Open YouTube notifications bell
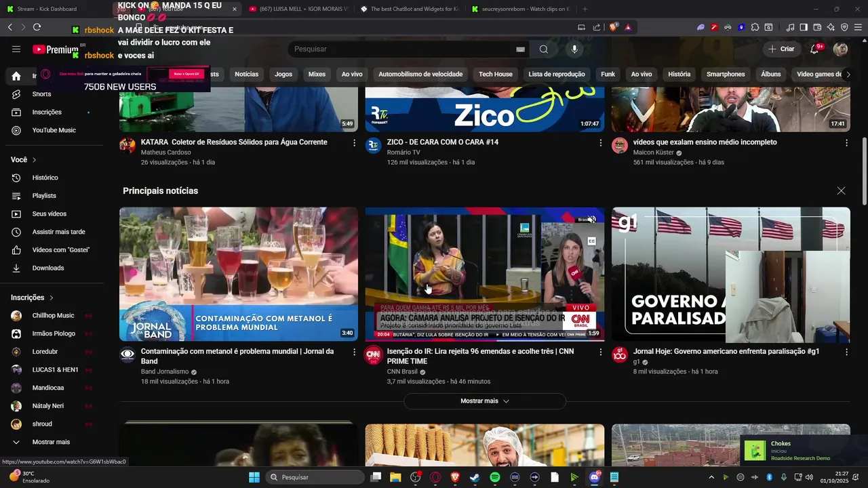 [815, 49]
